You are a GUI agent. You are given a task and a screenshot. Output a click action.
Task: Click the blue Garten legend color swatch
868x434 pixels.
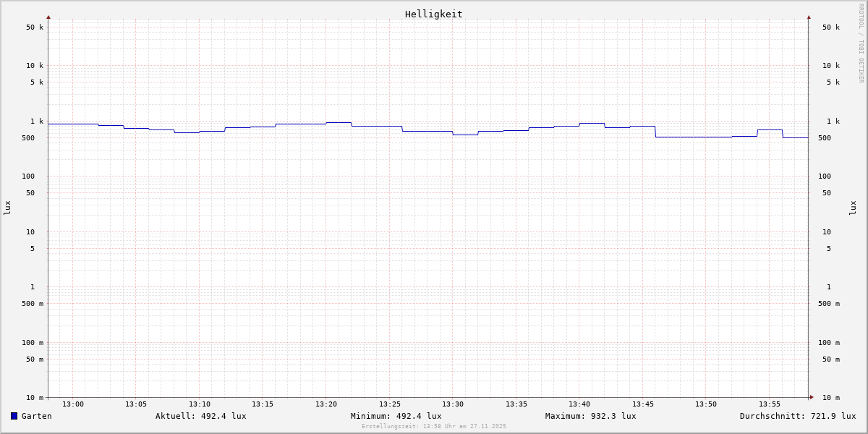pyautogui.click(x=14, y=416)
